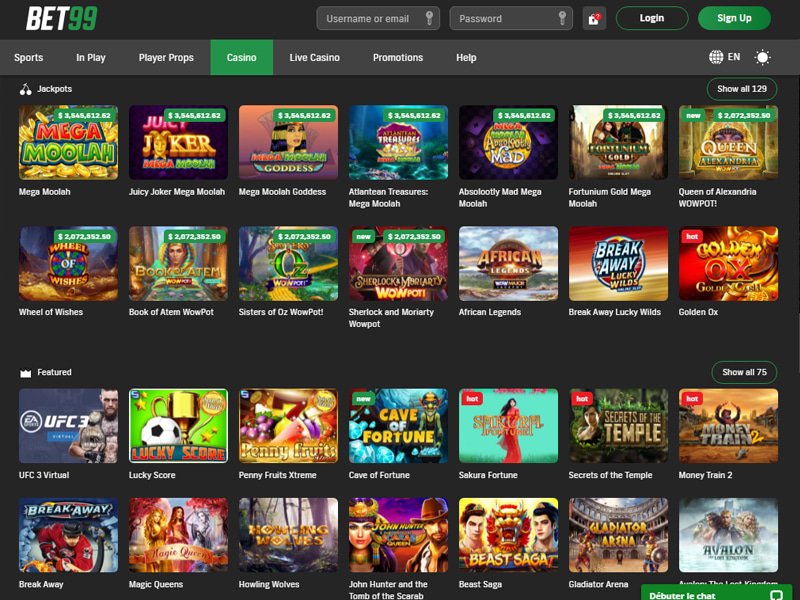Viewport: 800px width, 600px height.
Task: Launch Money Train 2 game thumbnail
Action: point(728,426)
